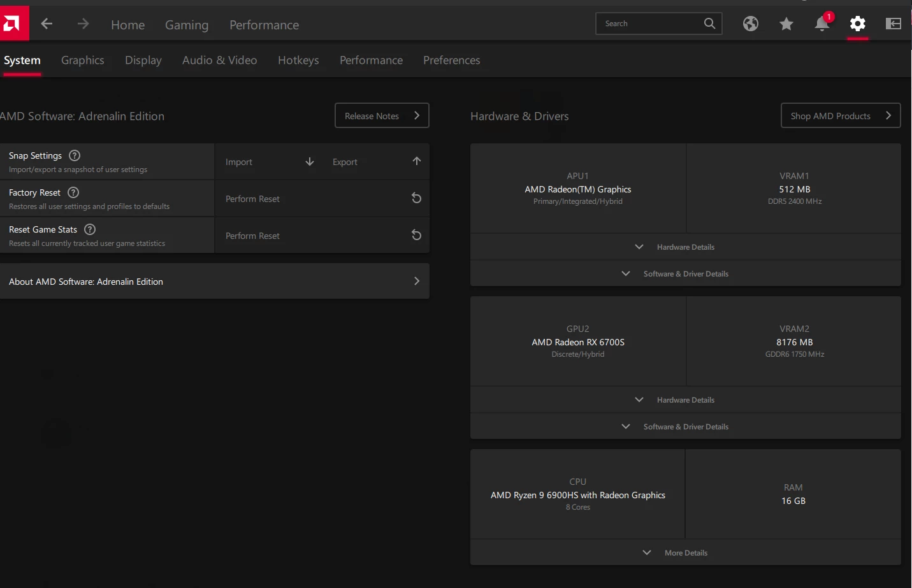
Task: Perform Reset for Game Stats
Action: click(x=322, y=236)
